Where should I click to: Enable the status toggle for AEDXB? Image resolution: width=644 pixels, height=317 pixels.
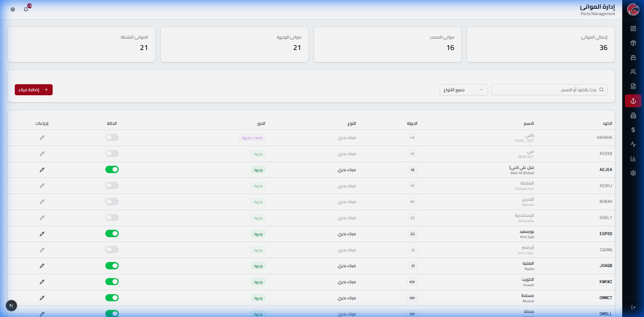point(112,154)
